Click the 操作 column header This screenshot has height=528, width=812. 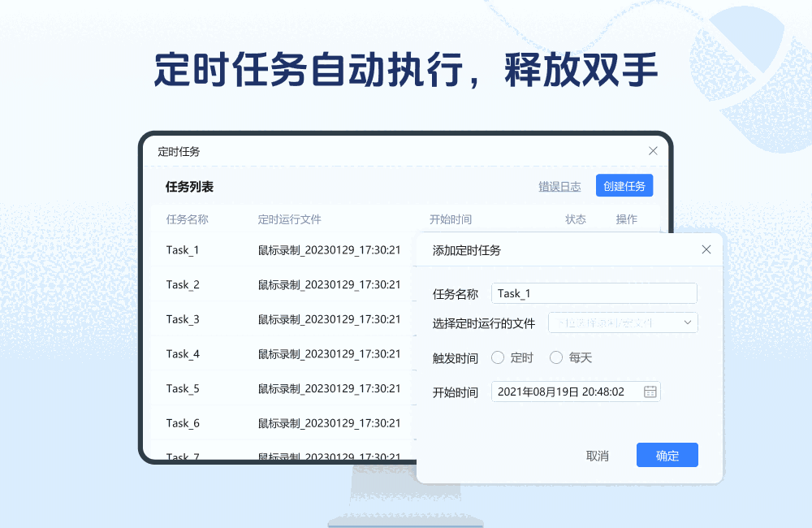pyautogui.click(x=627, y=219)
